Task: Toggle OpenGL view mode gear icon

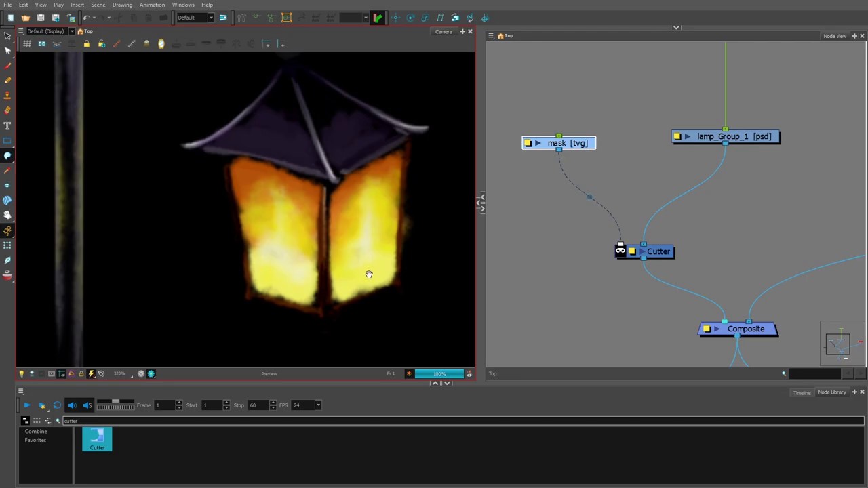Action: coord(141,373)
